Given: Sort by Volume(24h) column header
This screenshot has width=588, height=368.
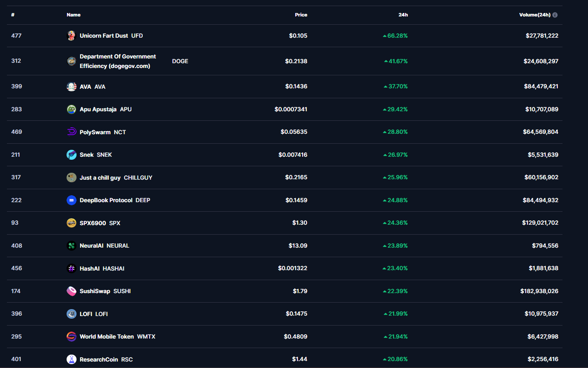Looking at the screenshot, I should point(534,15).
